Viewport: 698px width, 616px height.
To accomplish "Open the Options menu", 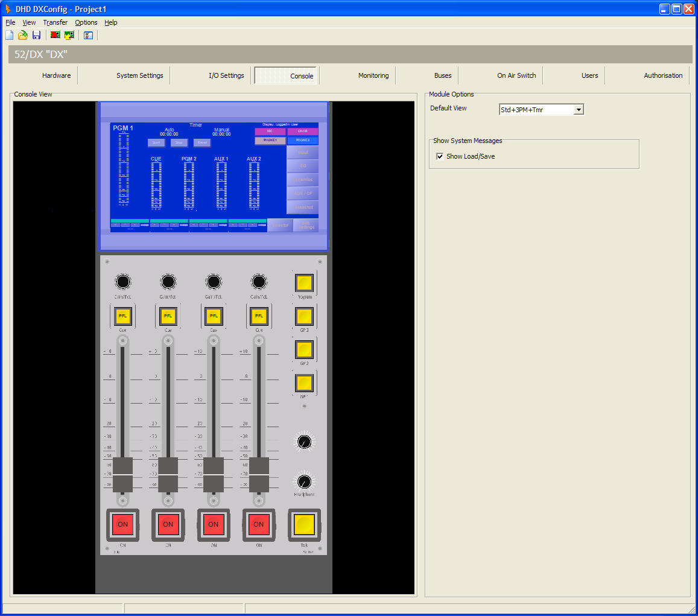I will (86, 22).
